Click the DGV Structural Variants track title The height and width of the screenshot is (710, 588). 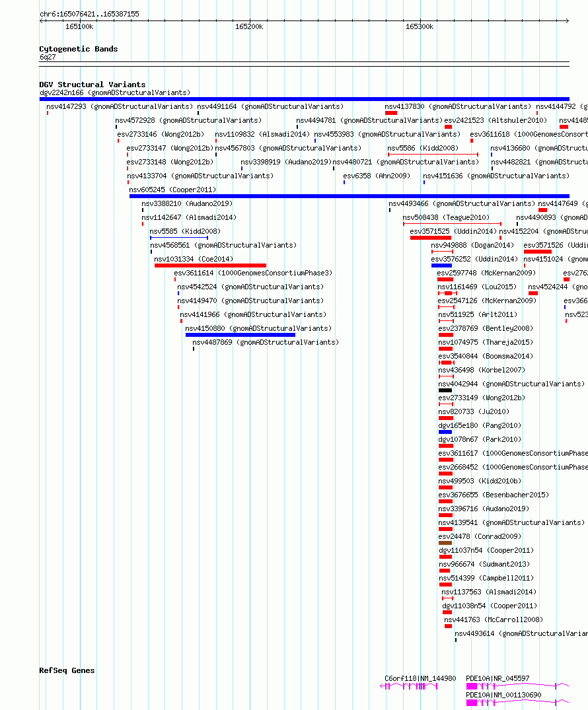pos(92,85)
